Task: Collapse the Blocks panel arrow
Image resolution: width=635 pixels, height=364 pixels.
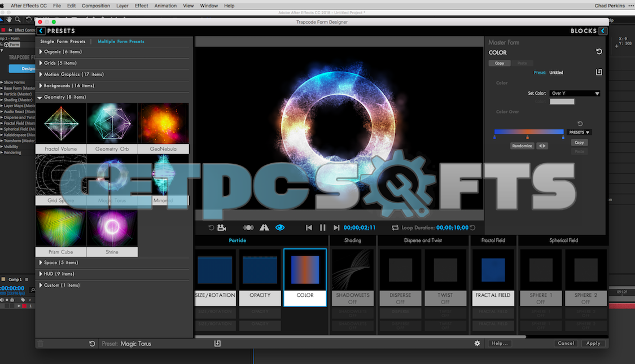Action: click(x=603, y=31)
